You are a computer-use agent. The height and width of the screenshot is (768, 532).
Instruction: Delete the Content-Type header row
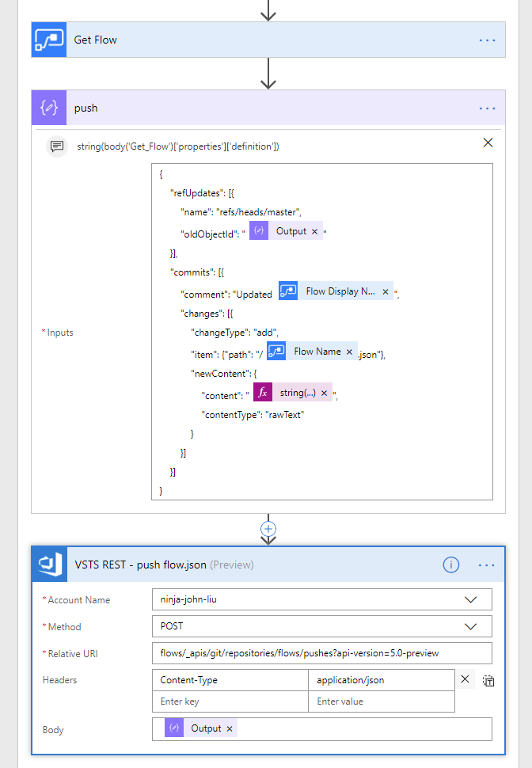[x=465, y=679]
